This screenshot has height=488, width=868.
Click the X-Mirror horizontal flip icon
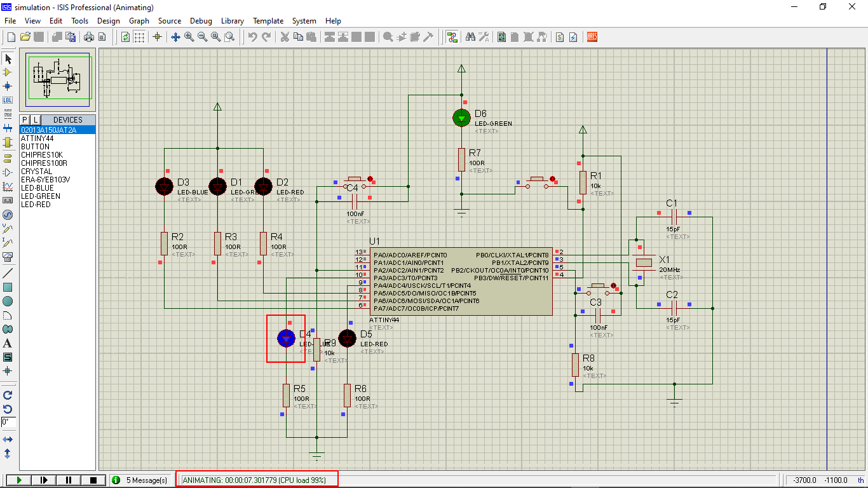click(x=8, y=439)
